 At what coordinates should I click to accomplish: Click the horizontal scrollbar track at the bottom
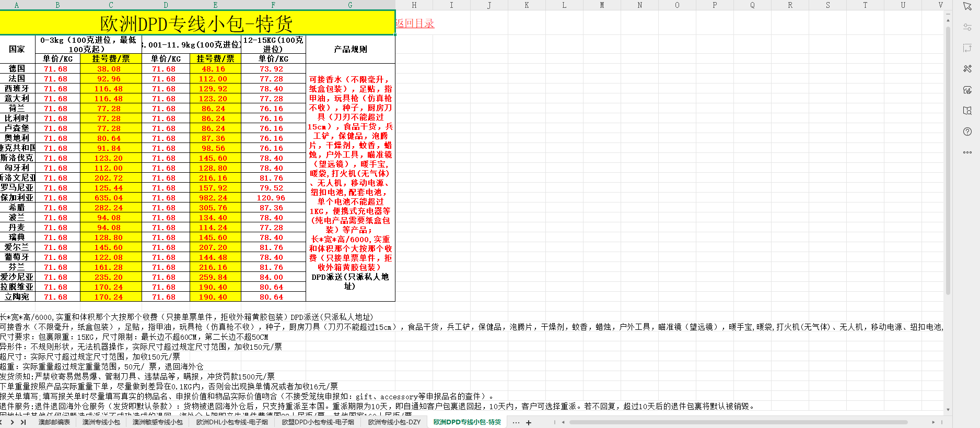click(x=739, y=422)
